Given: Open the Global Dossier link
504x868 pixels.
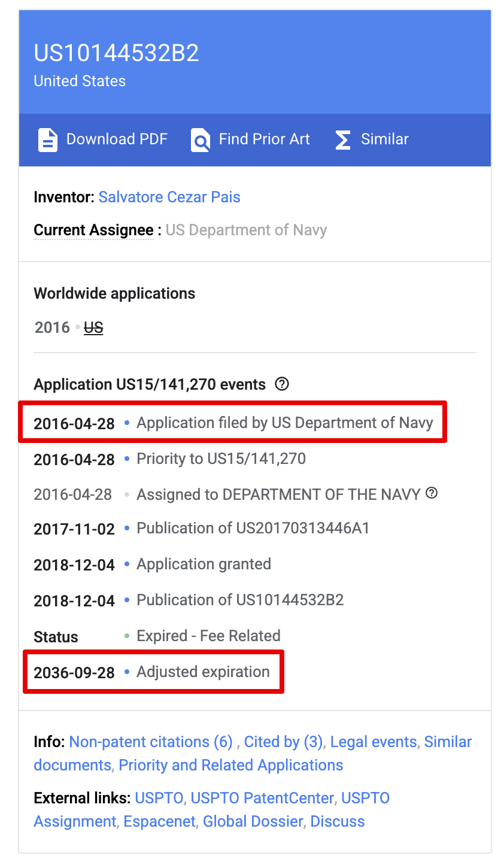Looking at the screenshot, I should tap(253, 821).
